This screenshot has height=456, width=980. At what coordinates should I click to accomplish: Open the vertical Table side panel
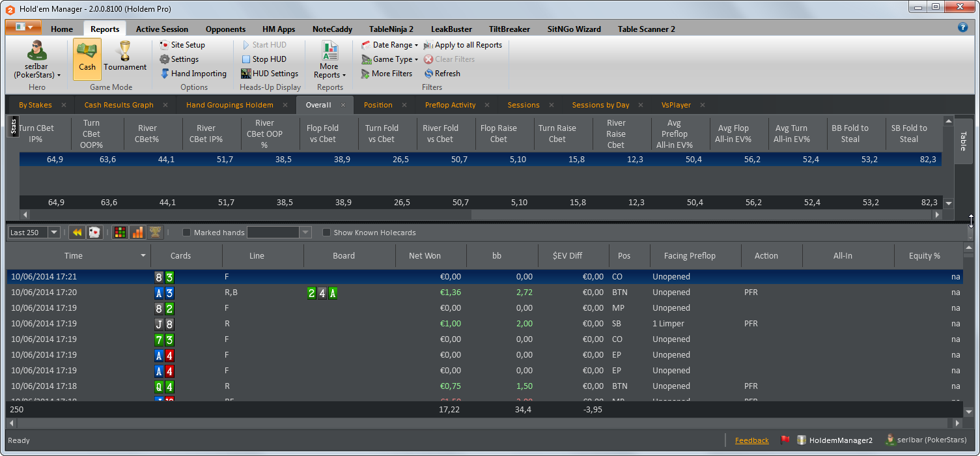pos(964,140)
